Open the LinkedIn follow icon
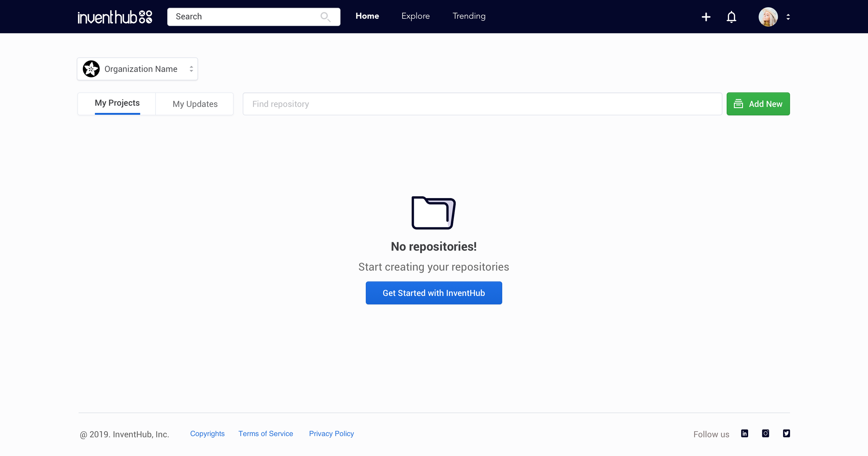The width and height of the screenshot is (868, 456). point(744,433)
